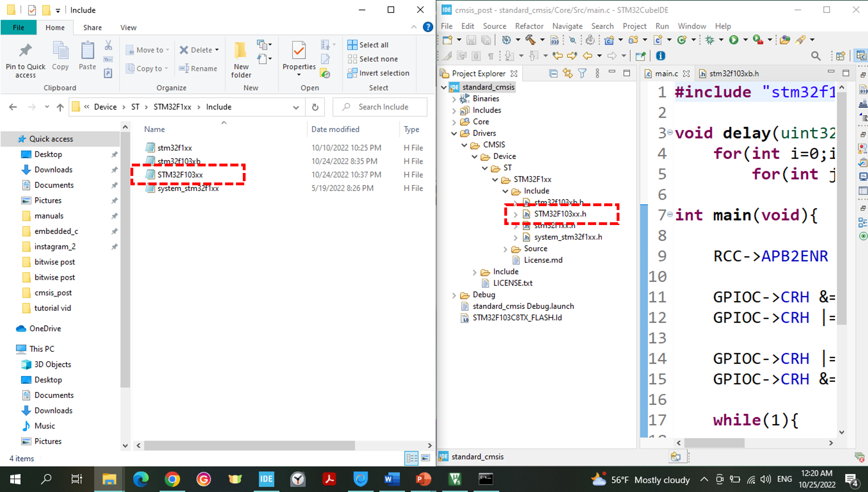Screen dimensions: 868x492
Task: Click Delete in the Organize group
Action: pyautogui.click(x=199, y=50)
